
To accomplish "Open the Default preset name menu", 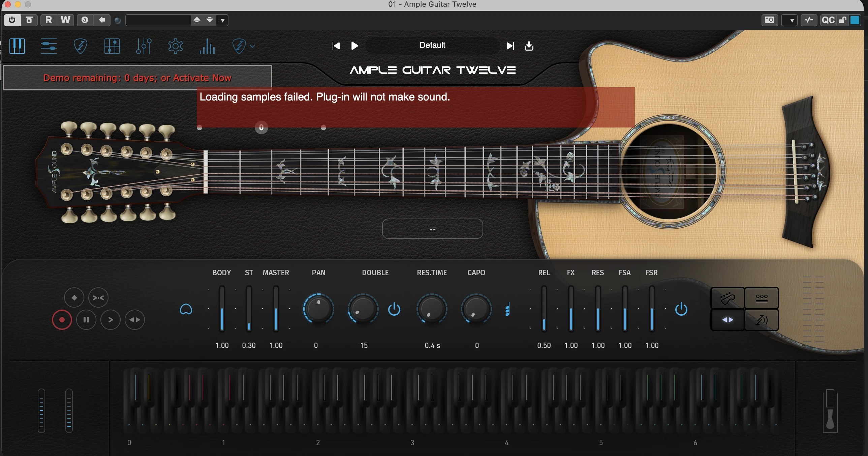I will tap(432, 45).
